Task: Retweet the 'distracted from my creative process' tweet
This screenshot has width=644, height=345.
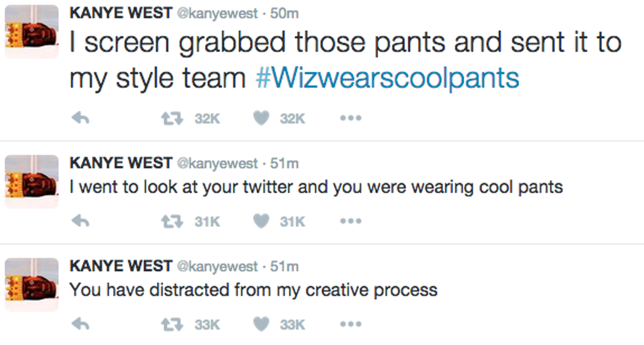Action: (x=172, y=324)
